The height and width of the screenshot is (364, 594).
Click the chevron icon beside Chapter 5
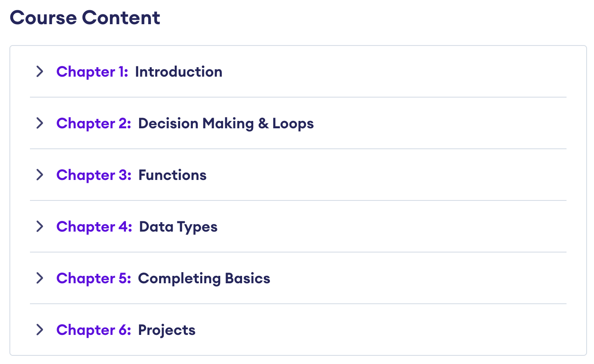click(x=40, y=278)
